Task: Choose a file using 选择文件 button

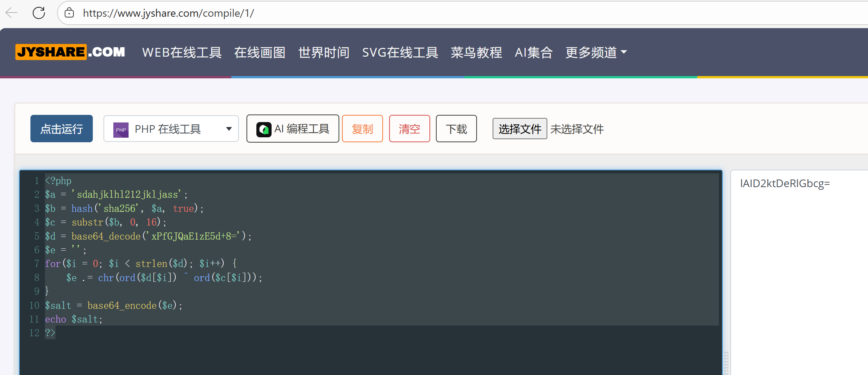Action: [x=520, y=129]
